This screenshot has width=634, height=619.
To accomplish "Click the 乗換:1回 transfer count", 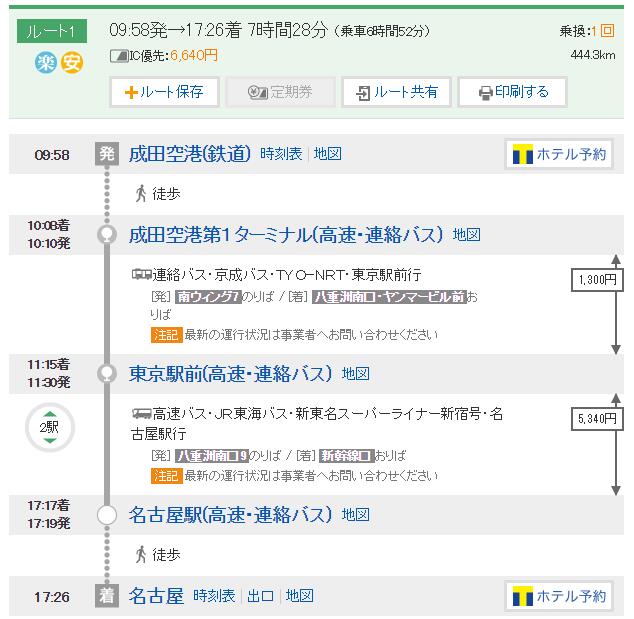I will [x=587, y=31].
